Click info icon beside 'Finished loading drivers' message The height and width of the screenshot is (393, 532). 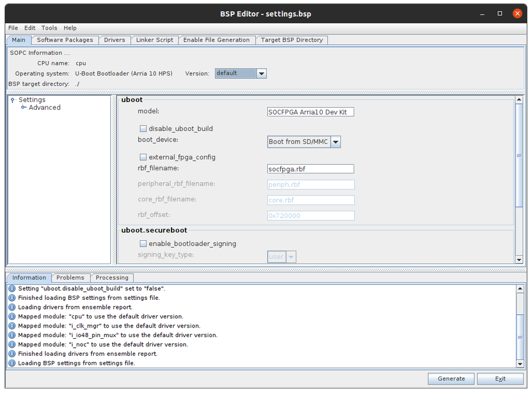click(12, 354)
